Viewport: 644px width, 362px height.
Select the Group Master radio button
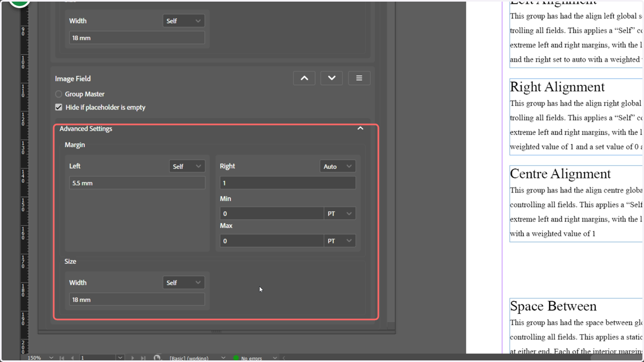(x=58, y=94)
